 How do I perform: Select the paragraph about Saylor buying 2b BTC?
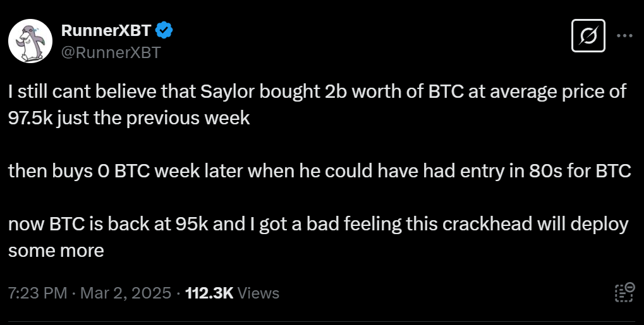[x=317, y=105]
